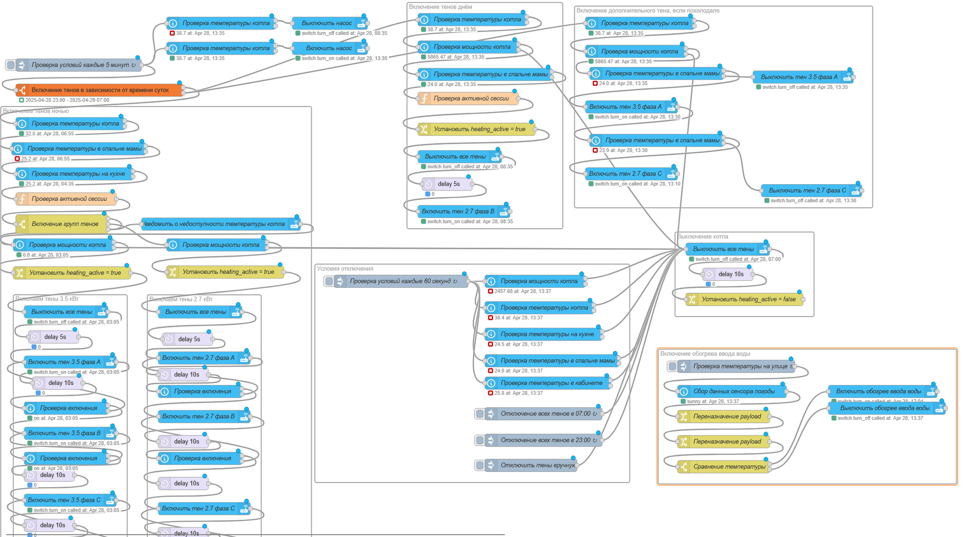Select the 'Выключить тен 2.7 фаза C' node

coord(807,190)
